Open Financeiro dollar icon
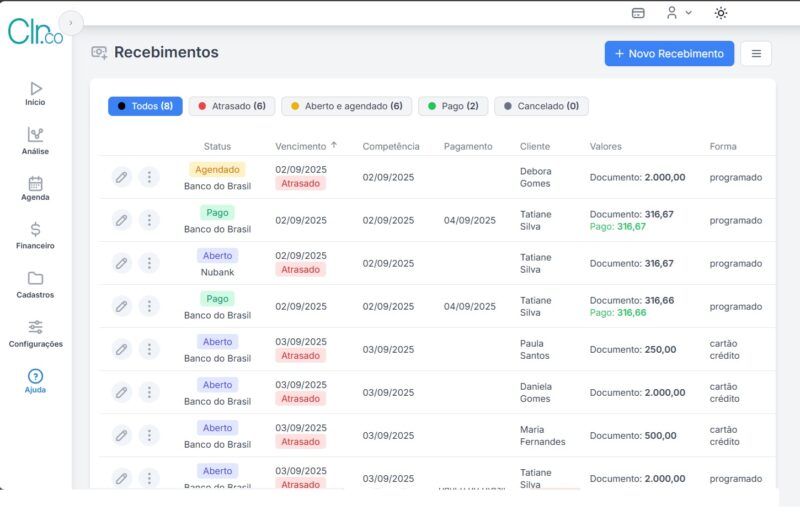The image size is (800, 531). (x=35, y=230)
